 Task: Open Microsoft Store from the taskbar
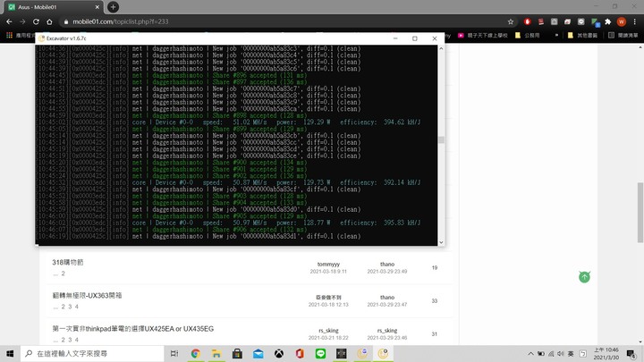pyautogui.click(x=237, y=353)
